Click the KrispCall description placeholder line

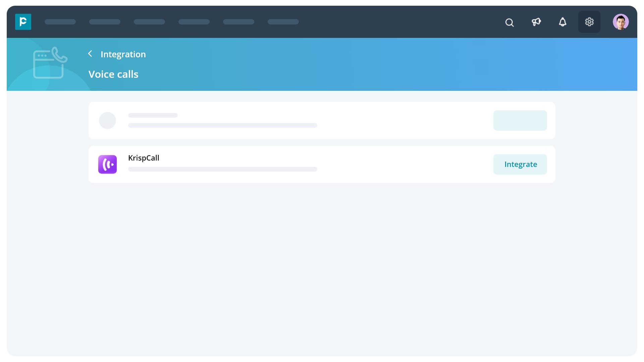coord(222,169)
